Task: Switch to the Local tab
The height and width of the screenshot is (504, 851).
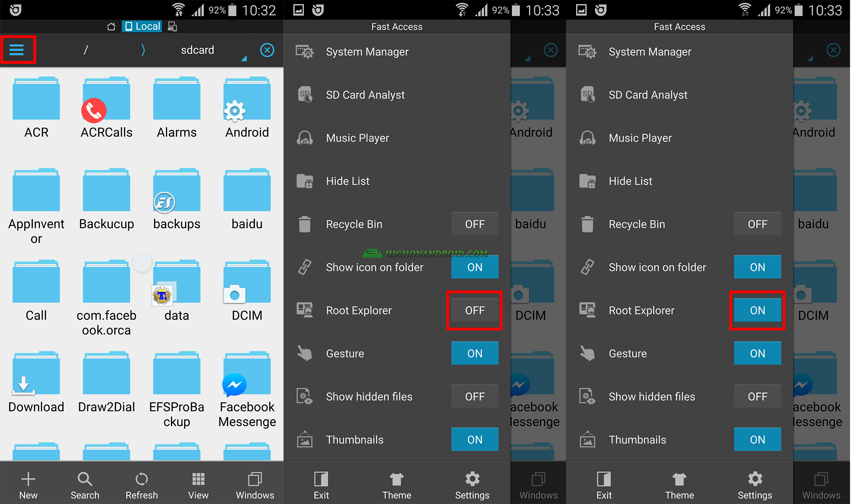Action: [x=142, y=26]
